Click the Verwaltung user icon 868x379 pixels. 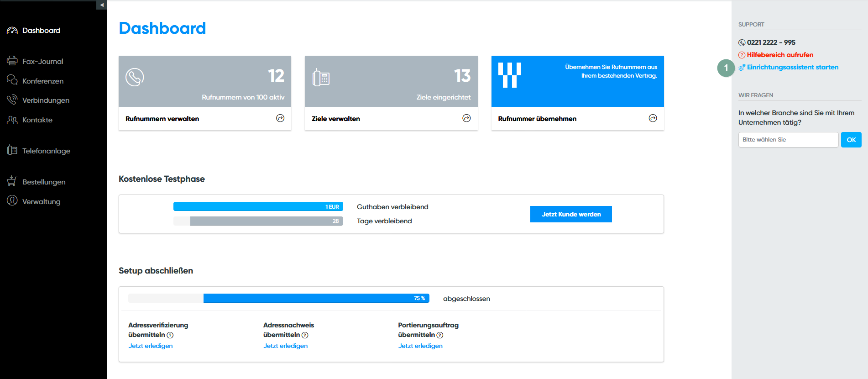(x=12, y=201)
